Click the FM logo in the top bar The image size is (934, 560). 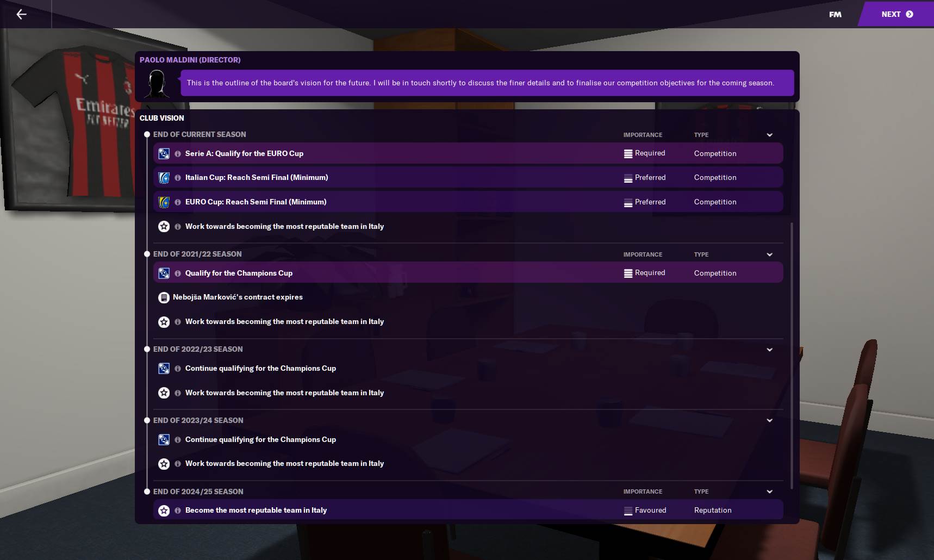pos(834,14)
